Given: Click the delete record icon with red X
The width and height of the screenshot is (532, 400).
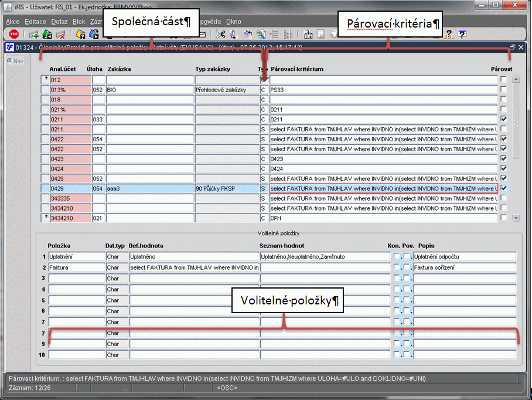Looking at the screenshot, I should 60,34.
